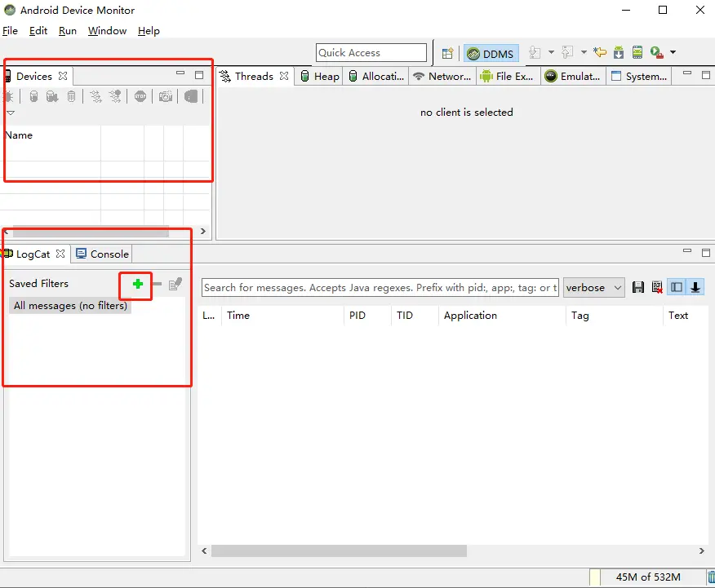This screenshot has height=588, width=715.
Task: Click the Dump HPROF file icon
Action: click(52, 96)
